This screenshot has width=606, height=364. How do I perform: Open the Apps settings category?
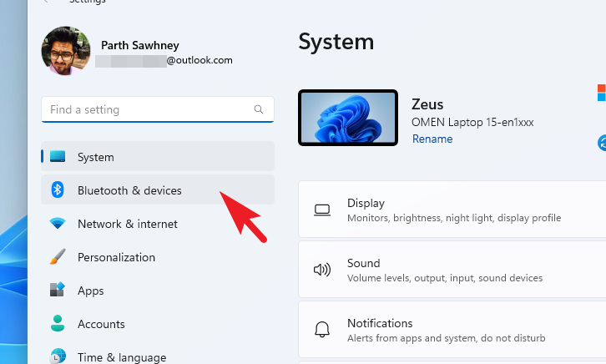158,291
